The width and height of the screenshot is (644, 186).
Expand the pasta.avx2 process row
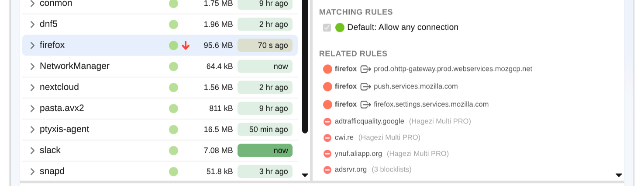tap(32, 109)
